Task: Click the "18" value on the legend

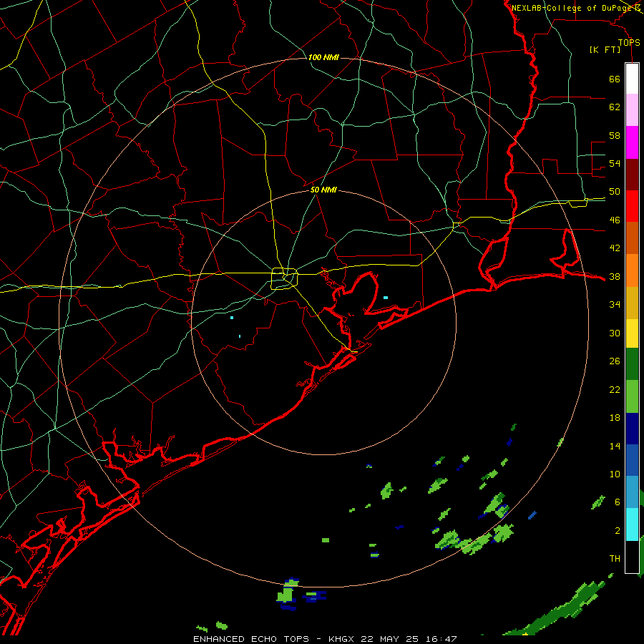Action: click(x=615, y=418)
